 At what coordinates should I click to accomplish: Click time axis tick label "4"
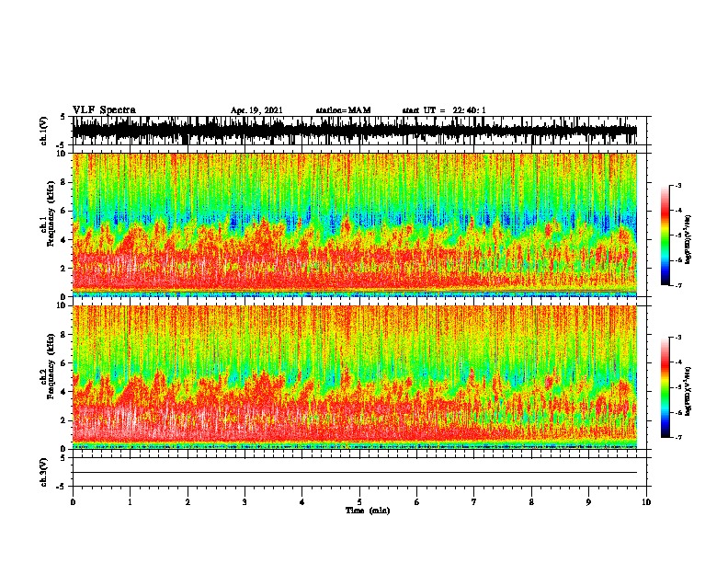(302, 502)
